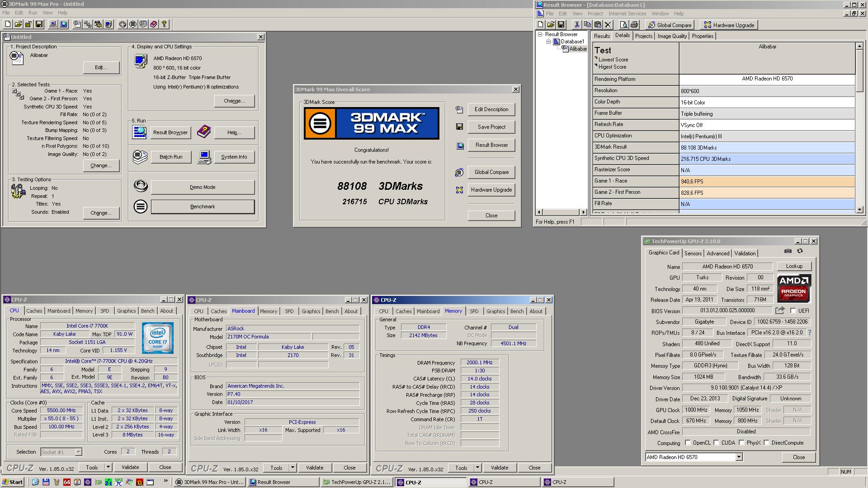
Task: Click display and CPU settings icon in 3DMark toolbar
Action: [108, 24]
